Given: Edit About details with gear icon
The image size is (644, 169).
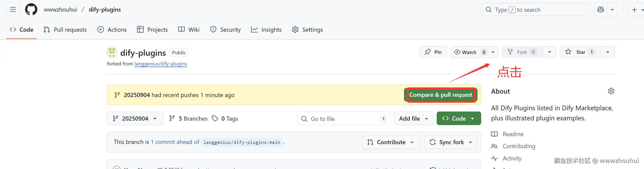Looking at the screenshot, I should 611,91.
